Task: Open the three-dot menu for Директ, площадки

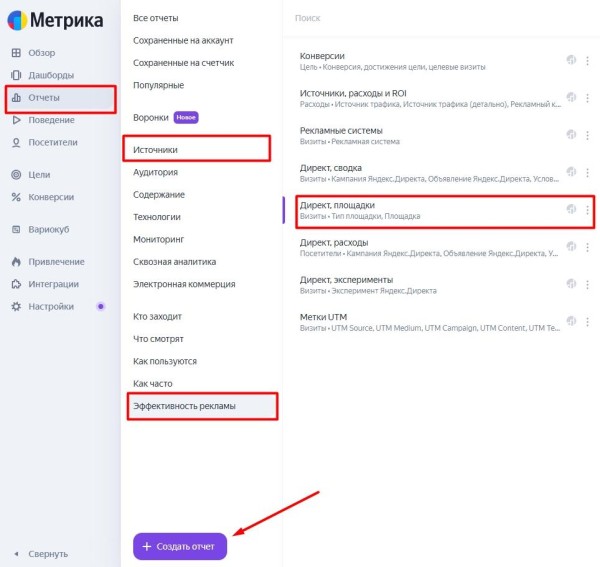Action: coord(588,210)
